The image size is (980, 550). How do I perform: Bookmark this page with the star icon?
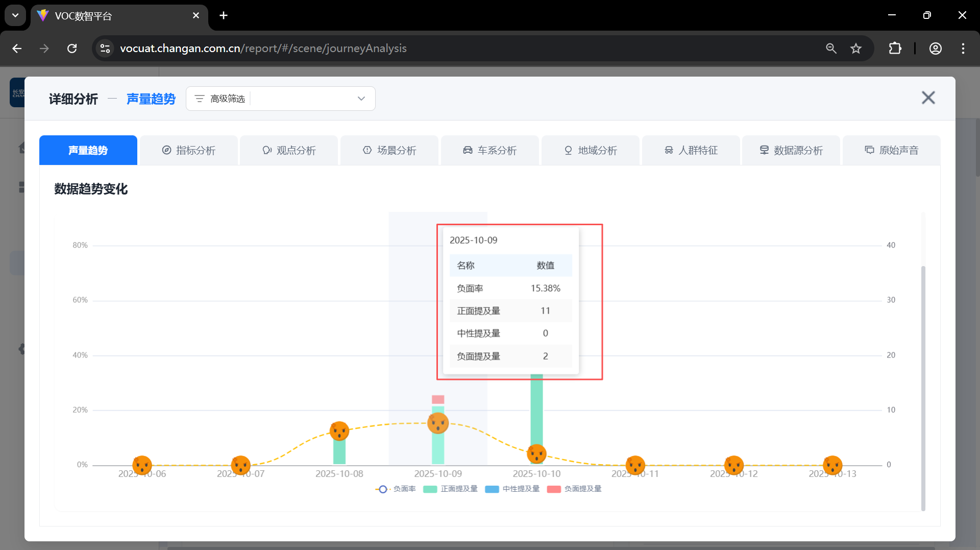856,49
